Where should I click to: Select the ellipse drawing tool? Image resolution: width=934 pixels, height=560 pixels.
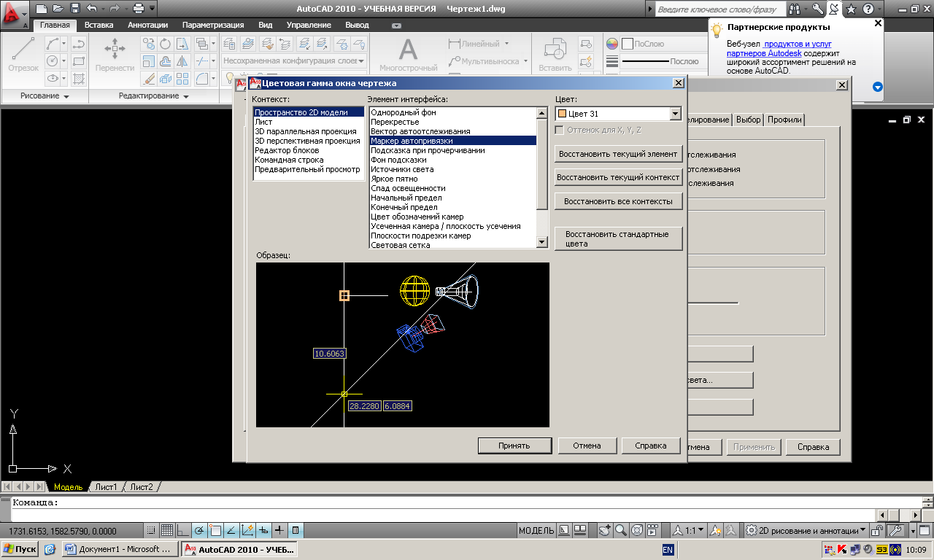(x=53, y=78)
